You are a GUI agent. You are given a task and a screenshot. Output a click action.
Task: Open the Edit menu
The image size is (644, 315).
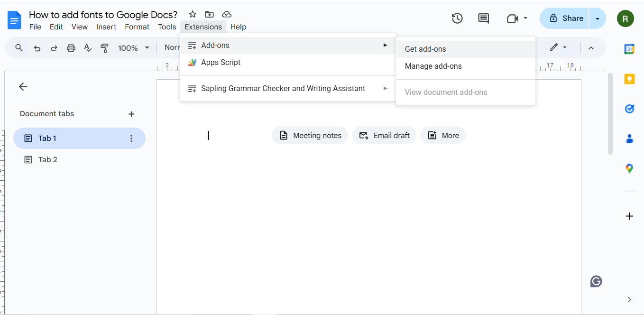56,27
